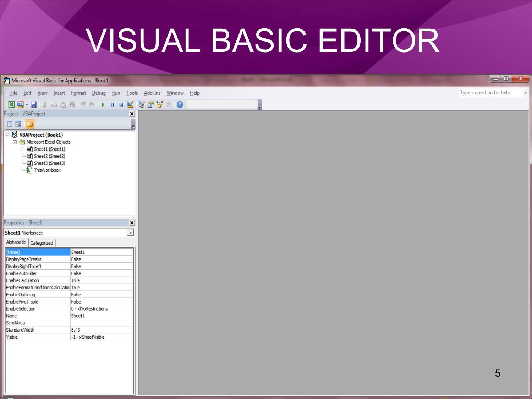The width and height of the screenshot is (532, 399).
Task: Open Find with the binoculars icon
Action: [x=72, y=104]
